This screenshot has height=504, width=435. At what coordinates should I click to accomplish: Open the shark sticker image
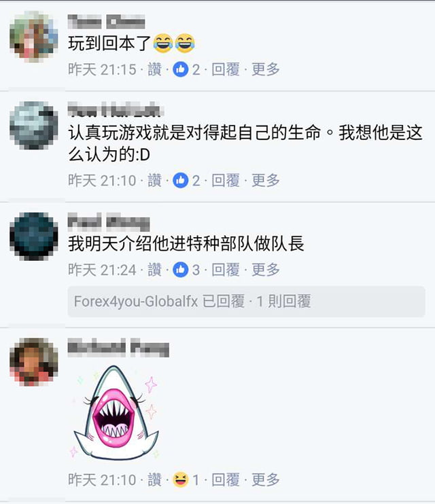click(x=116, y=412)
